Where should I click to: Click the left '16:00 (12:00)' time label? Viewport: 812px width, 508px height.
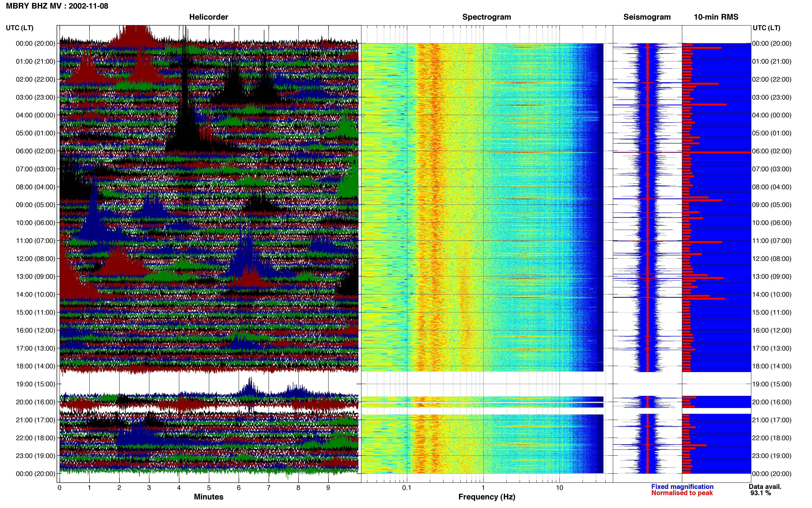36,330
